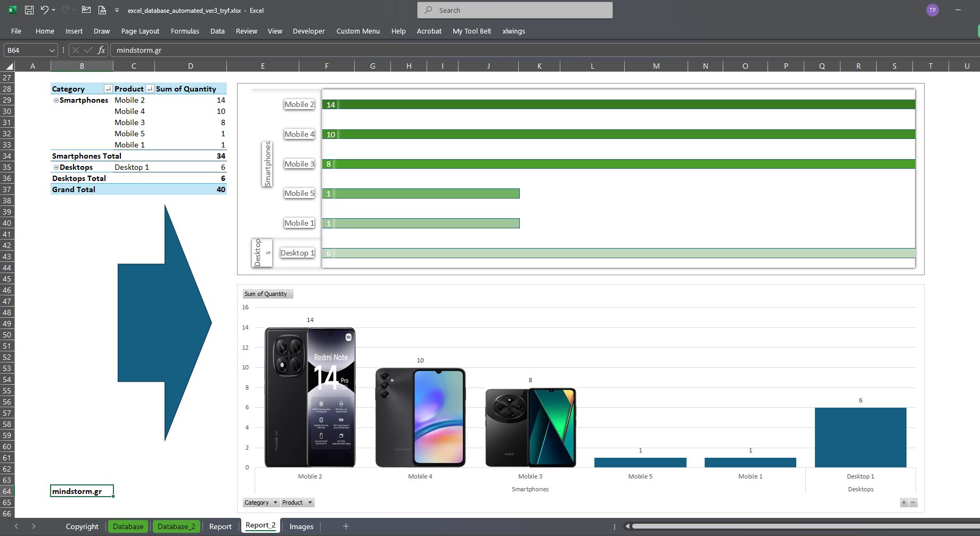Click the Desktop 1 blue chart bar
980x536 pixels.
click(860, 438)
